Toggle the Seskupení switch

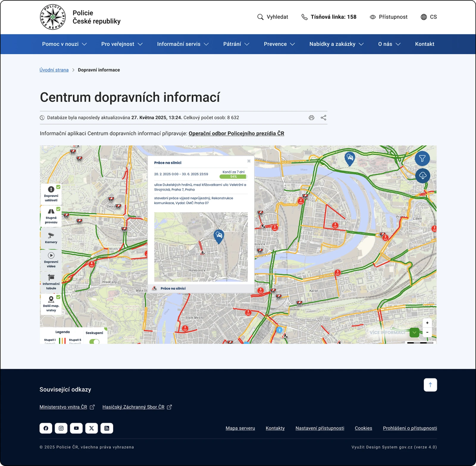pyautogui.click(x=94, y=341)
